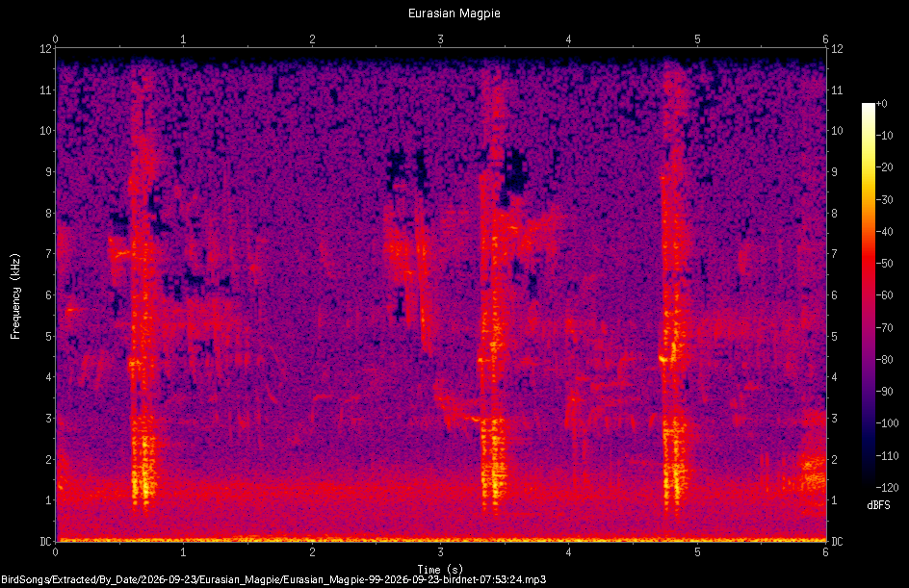Click the loud call burst near 0.65 seconds
909x588 pixels.
[143, 290]
